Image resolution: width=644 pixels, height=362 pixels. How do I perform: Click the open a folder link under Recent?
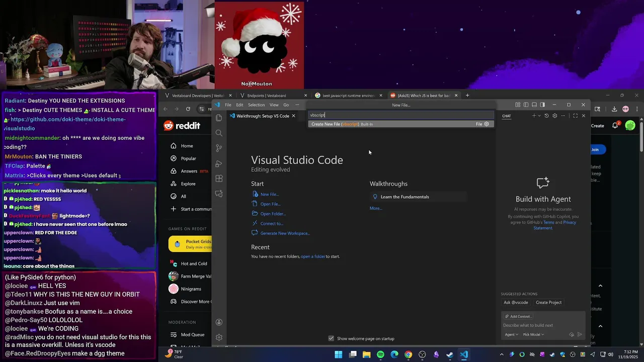click(313, 256)
